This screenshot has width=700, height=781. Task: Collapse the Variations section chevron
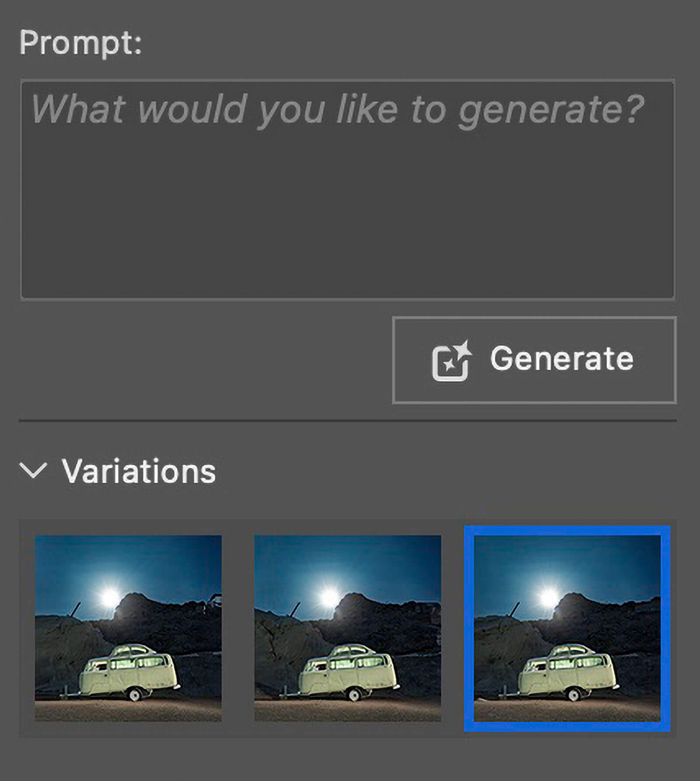[33, 471]
